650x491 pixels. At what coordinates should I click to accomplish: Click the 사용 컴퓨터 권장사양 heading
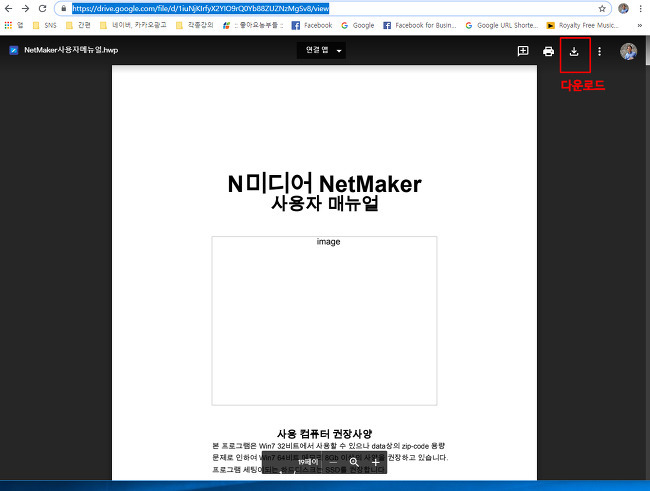[325, 434]
